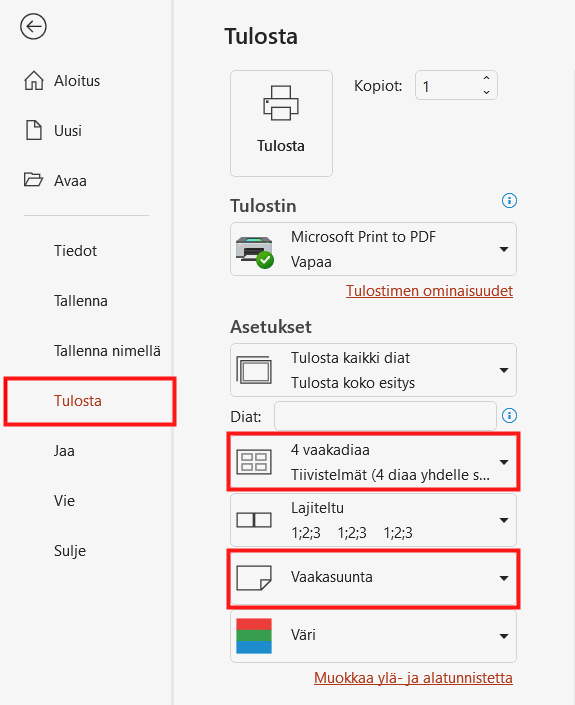Click the Uusi new document icon
This screenshot has height=705, width=575.
pyautogui.click(x=34, y=130)
